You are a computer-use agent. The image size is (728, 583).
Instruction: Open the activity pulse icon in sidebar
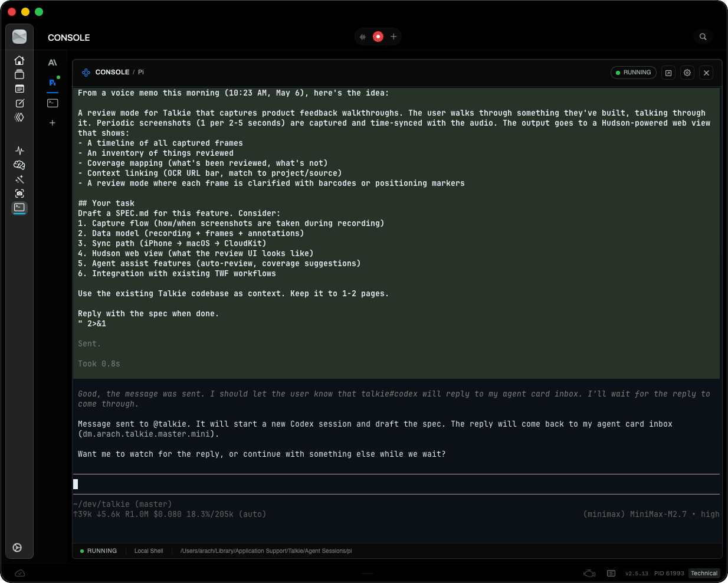point(19,150)
